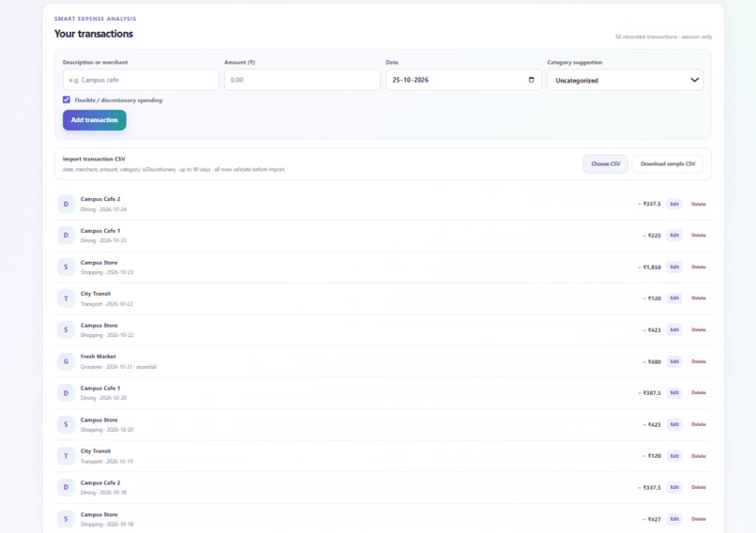Delete City Transit transaction dated 2026-10-22
756x533 pixels.
[699, 298]
